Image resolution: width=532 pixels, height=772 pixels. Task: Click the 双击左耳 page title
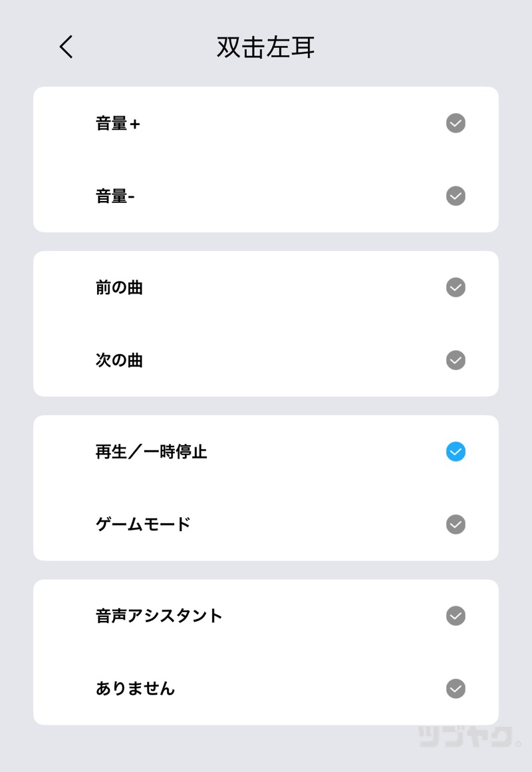(x=265, y=47)
